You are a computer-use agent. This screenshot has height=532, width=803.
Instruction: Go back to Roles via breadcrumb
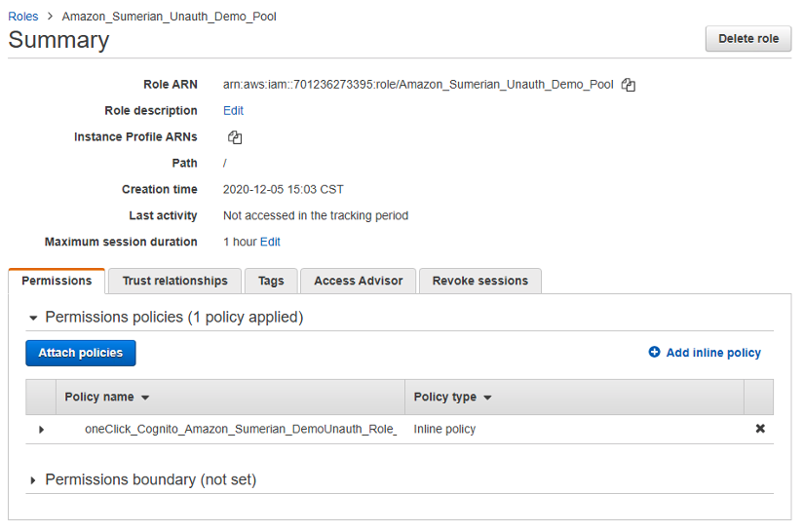pos(23,17)
